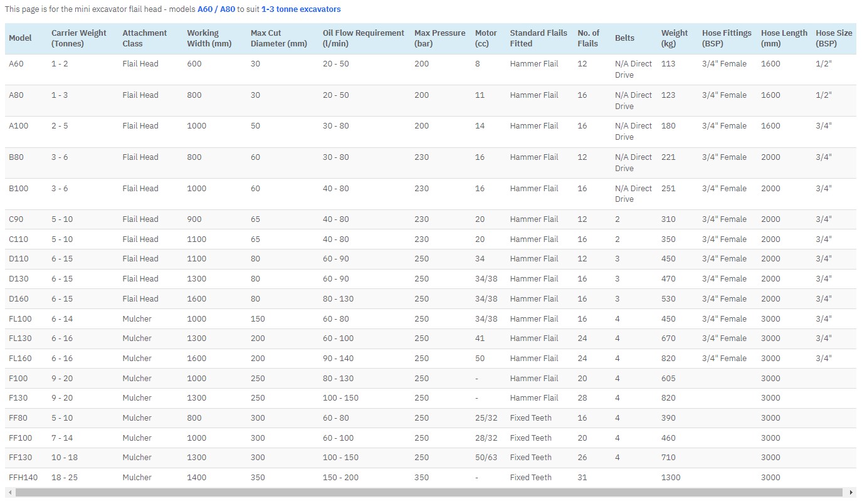
Task: Select the FF80 model cell
Action: (18, 418)
